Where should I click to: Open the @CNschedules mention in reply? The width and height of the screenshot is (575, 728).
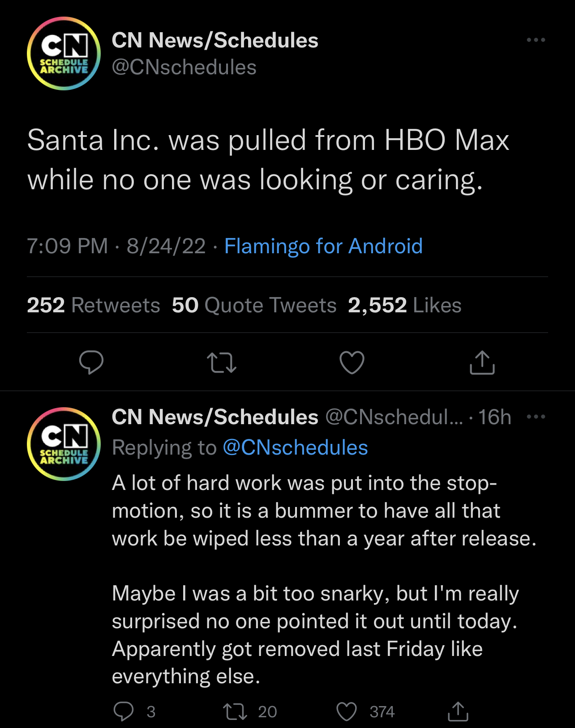click(295, 447)
